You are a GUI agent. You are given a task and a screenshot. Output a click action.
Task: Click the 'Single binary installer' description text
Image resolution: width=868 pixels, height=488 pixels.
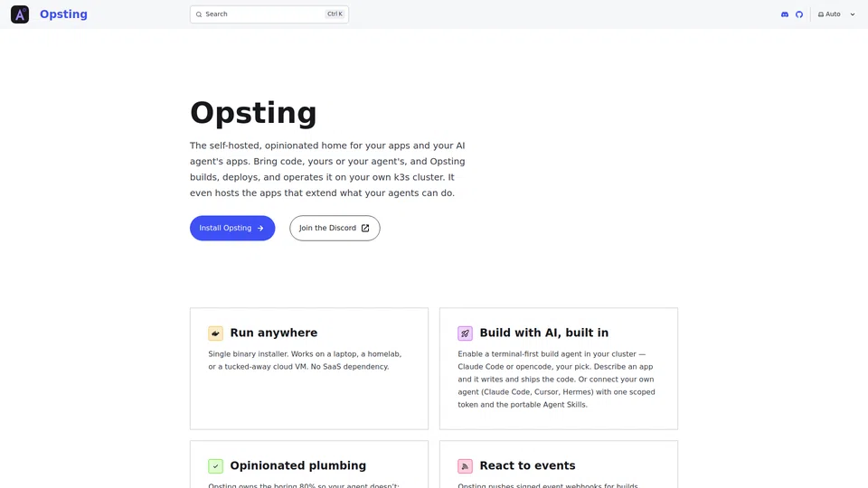point(305,361)
